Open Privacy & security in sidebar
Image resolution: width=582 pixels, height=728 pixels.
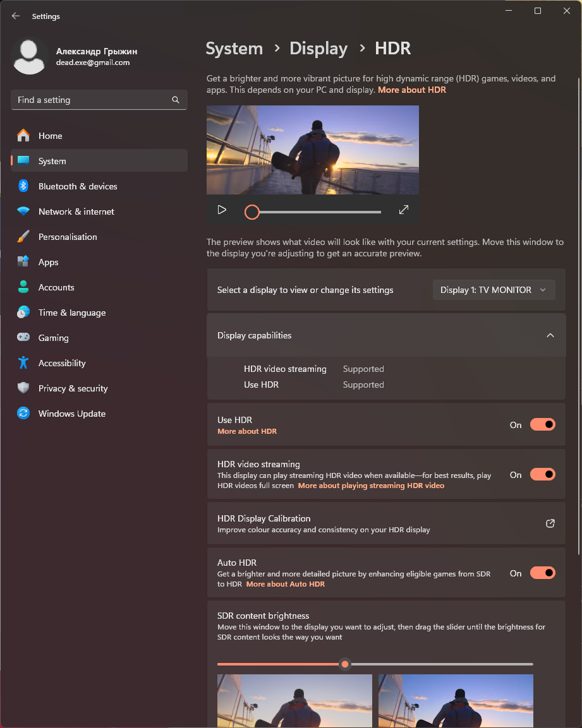click(73, 388)
